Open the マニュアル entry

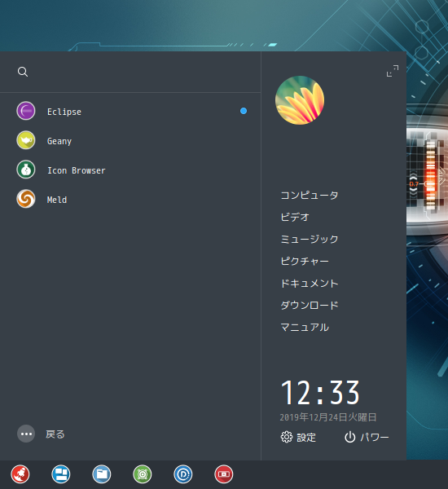coord(305,327)
